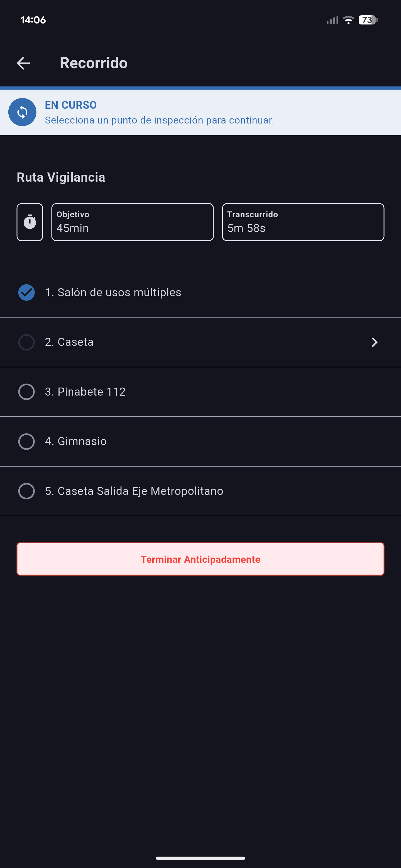The image size is (401, 868).
Task: Tap the stopwatch timer icon
Action: [30, 222]
